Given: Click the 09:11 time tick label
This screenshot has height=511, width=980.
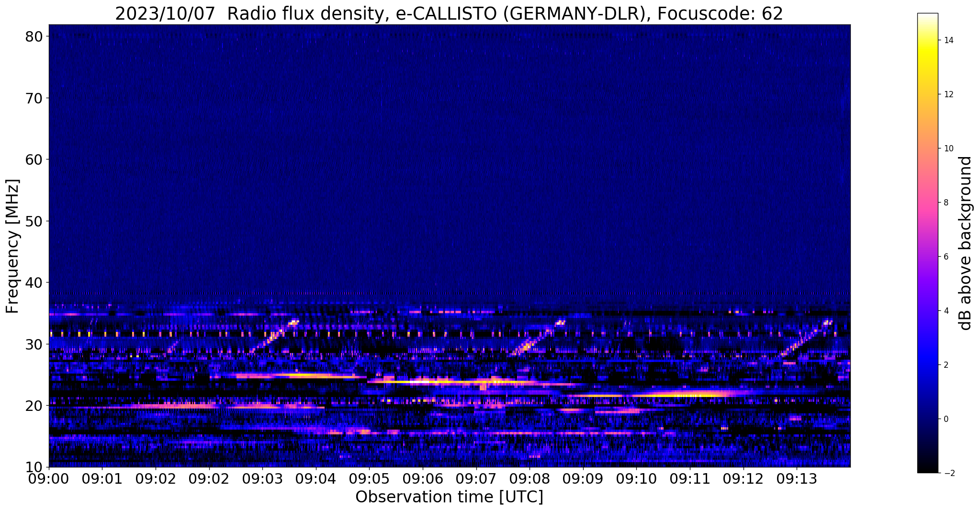Looking at the screenshot, I should point(690,478).
